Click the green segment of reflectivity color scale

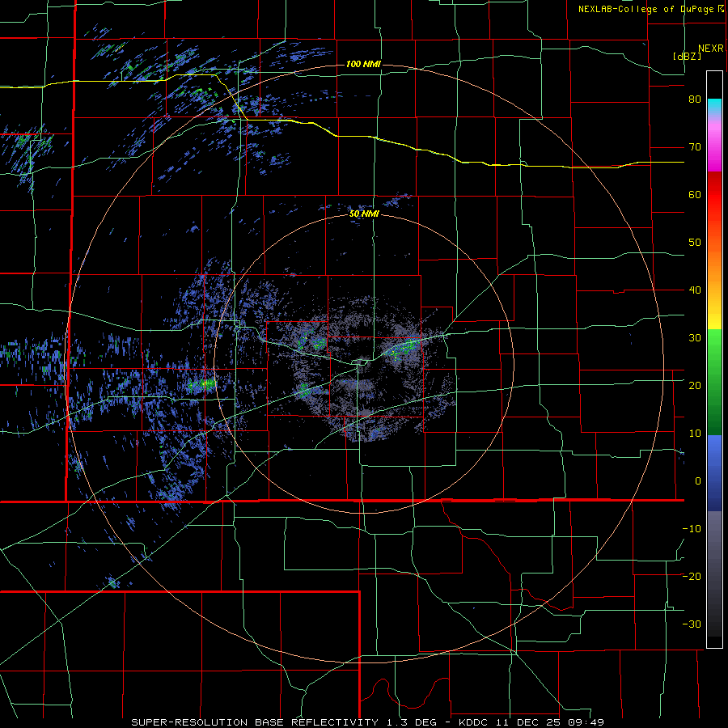coord(714,382)
